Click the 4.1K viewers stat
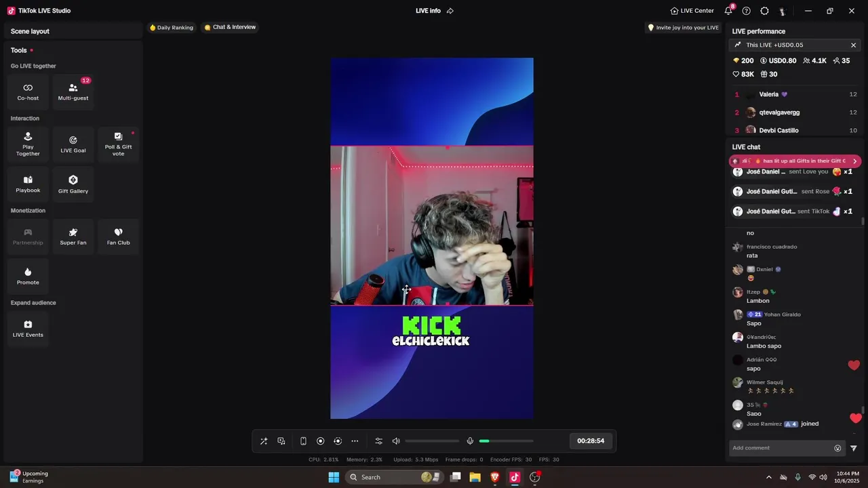Viewport: 868px width, 488px height. tap(815, 60)
